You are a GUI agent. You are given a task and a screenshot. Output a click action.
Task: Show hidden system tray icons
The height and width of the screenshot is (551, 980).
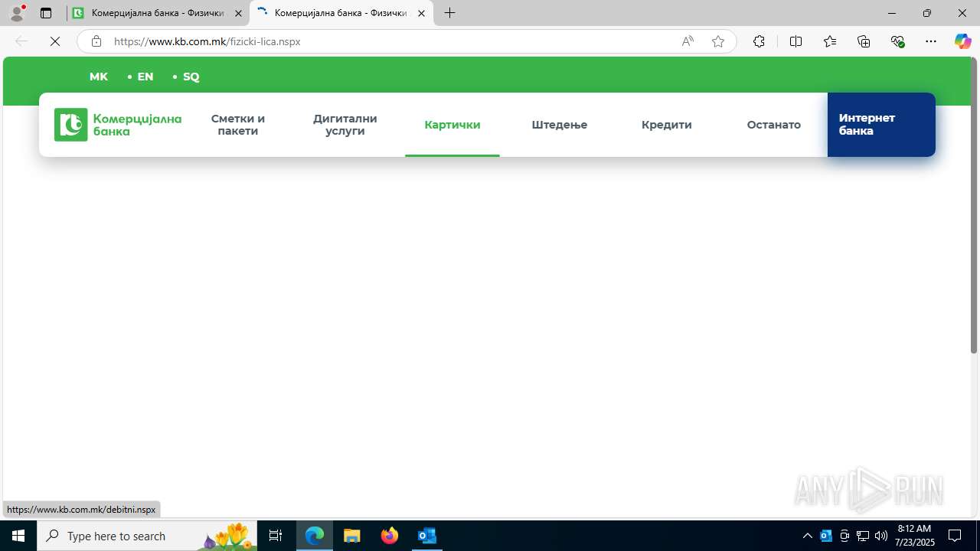807,536
